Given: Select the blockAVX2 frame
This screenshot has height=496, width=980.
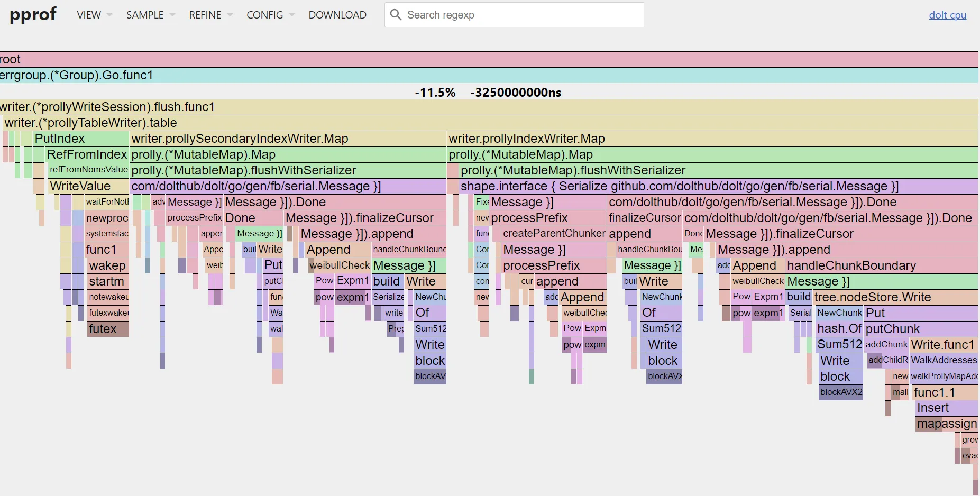Looking at the screenshot, I should pyautogui.click(x=840, y=392).
